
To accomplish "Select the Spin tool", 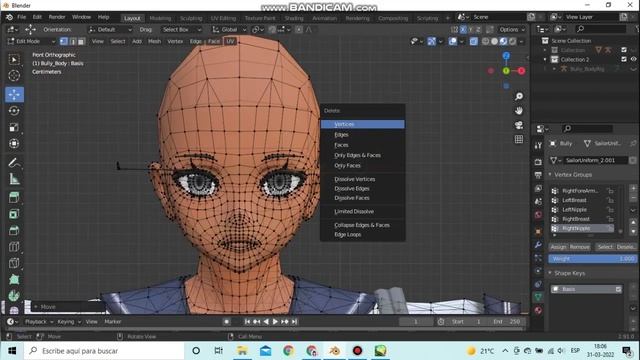I will [14, 296].
